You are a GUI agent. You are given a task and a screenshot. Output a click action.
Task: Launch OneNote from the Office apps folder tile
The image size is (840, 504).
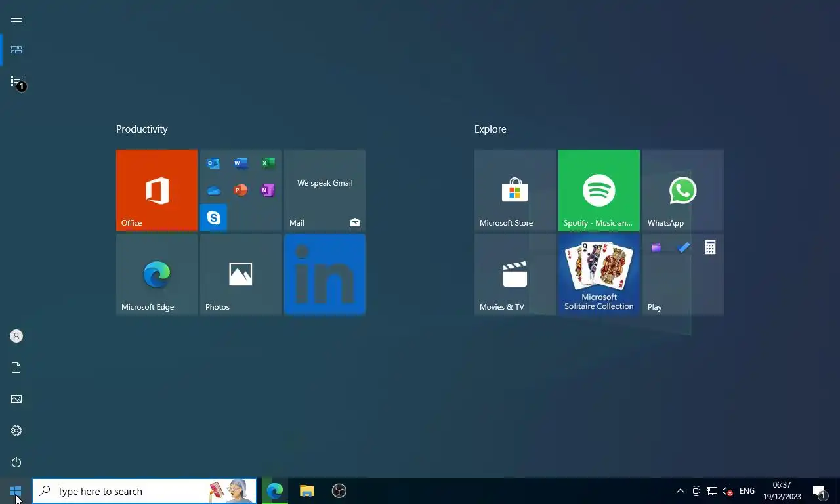(268, 190)
